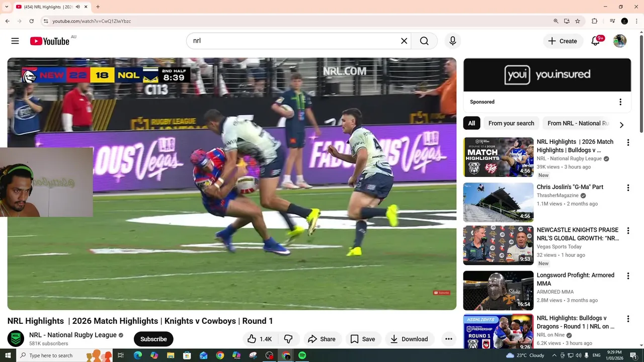
Task: Open the weather 23°C Cloudy widget
Action: pos(525,355)
